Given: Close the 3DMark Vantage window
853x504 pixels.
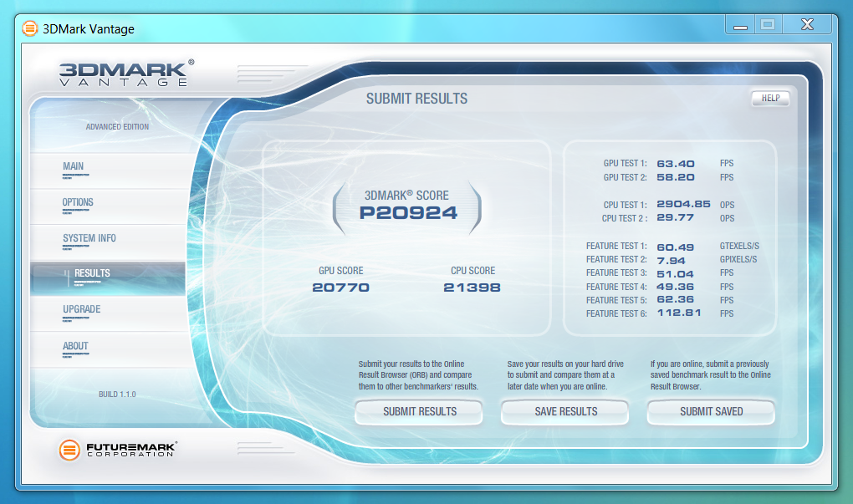Looking at the screenshot, I should [x=807, y=25].
